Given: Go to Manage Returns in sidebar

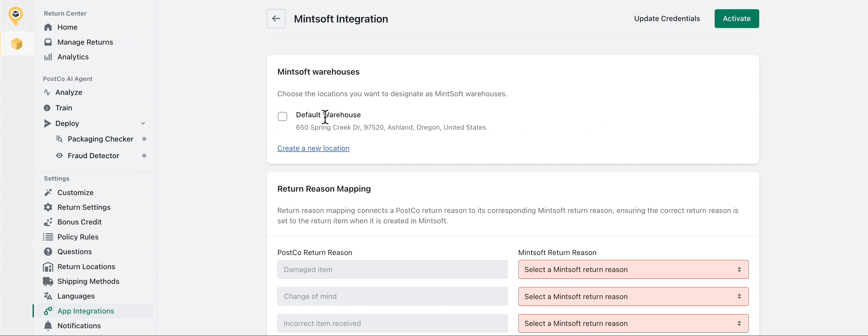Looking at the screenshot, I should point(85,42).
